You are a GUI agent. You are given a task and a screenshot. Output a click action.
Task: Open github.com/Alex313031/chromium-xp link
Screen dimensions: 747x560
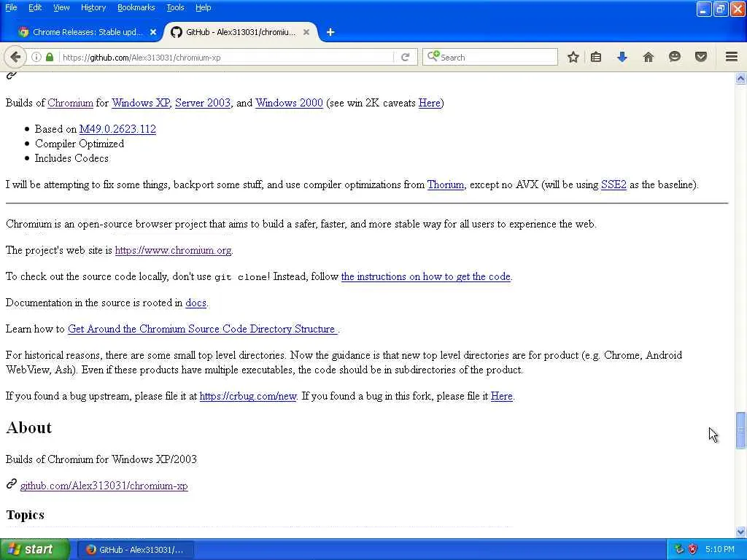104,486
